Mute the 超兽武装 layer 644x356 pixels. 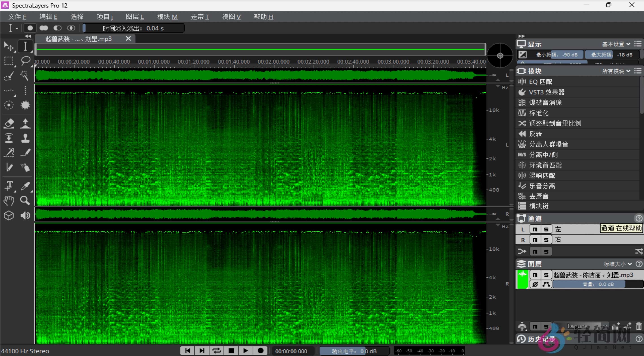coord(535,274)
